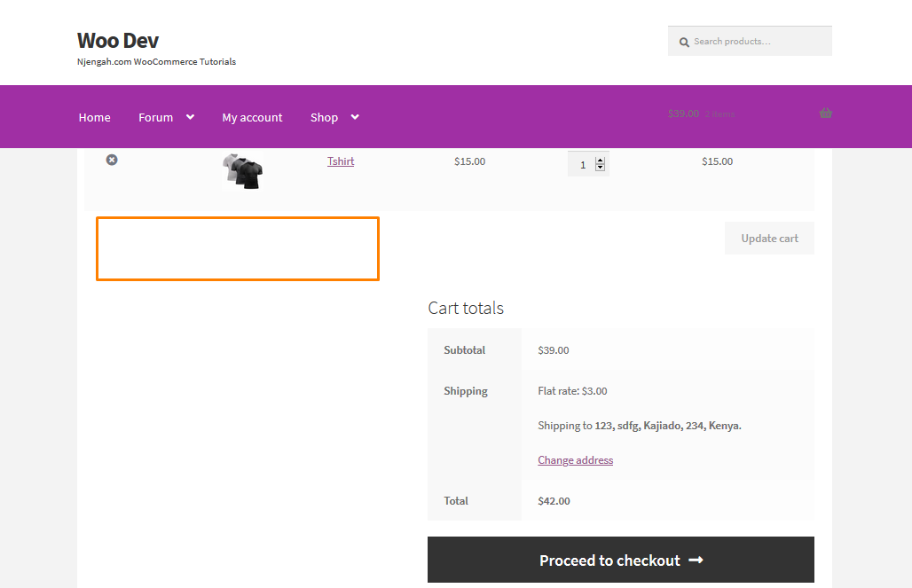Increase Tshirt quantity with up arrow

click(601, 161)
